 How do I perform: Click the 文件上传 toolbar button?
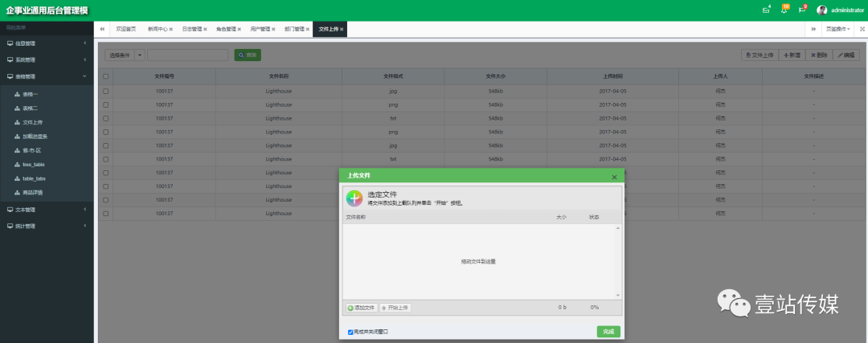point(759,55)
